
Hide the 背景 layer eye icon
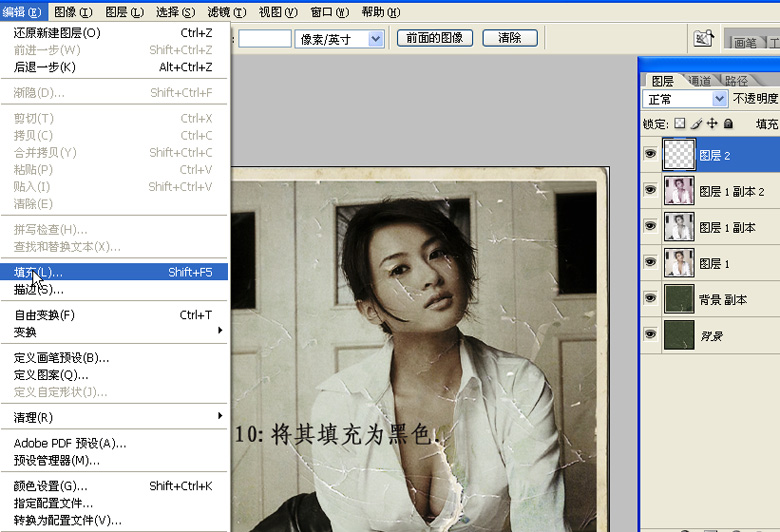pyautogui.click(x=650, y=334)
